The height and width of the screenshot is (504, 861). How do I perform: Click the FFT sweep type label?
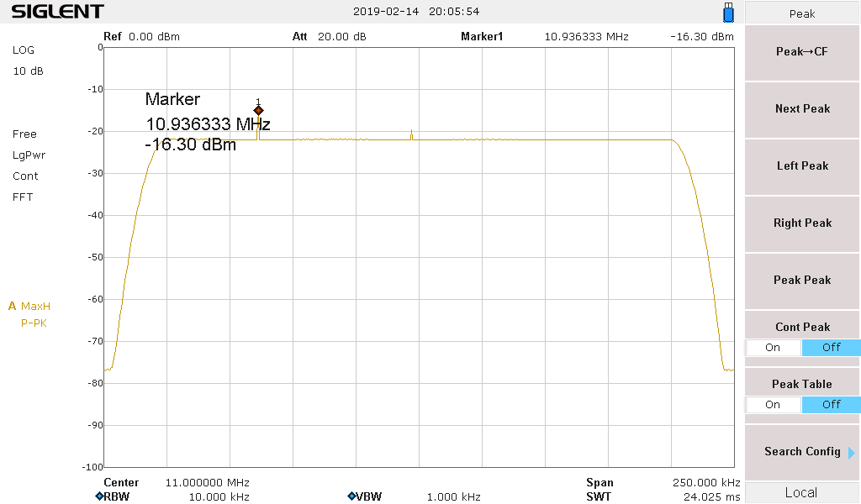pyautogui.click(x=23, y=197)
